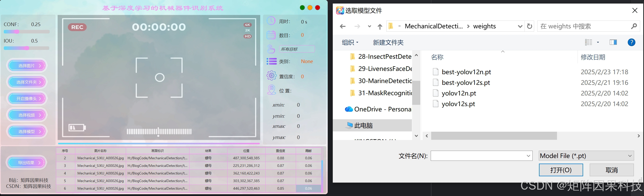Click the hand pointer icon beside 所有目标
The width and height of the screenshot is (644, 196).
[x=271, y=49]
